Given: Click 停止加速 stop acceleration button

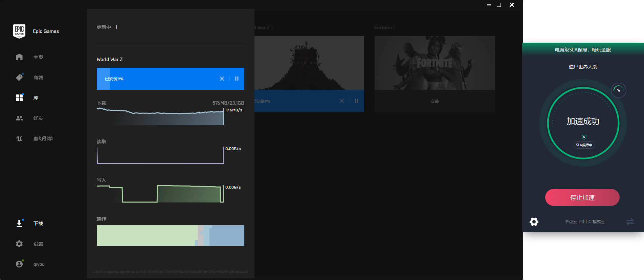Looking at the screenshot, I should coord(582,197).
